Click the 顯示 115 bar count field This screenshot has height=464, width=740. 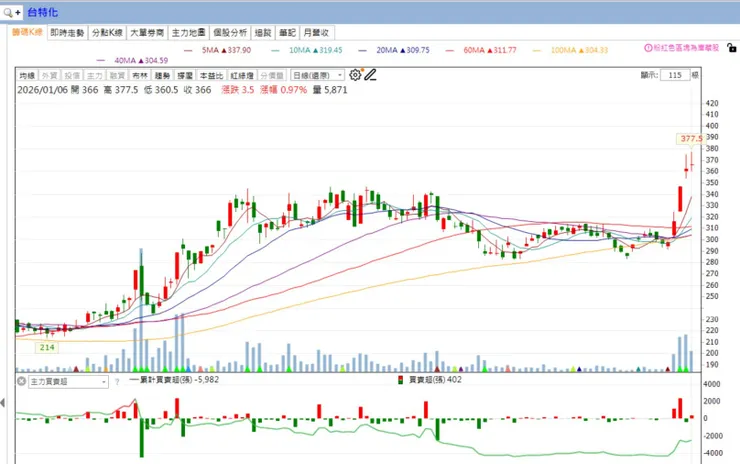coord(675,75)
